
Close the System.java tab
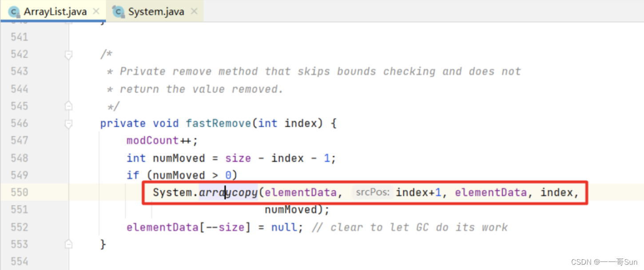click(194, 12)
